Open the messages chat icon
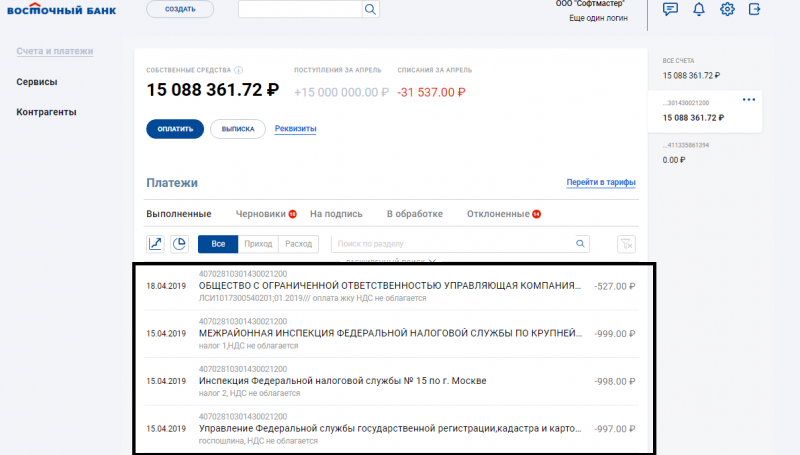Image resolution: width=800 pixels, height=455 pixels. click(x=670, y=10)
